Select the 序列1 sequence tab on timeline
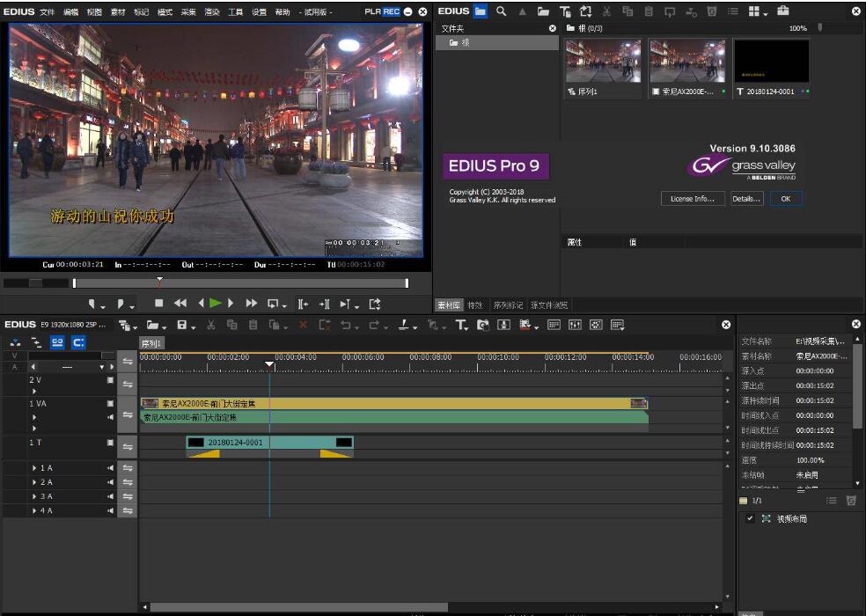This screenshot has width=866, height=616. [150, 343]
